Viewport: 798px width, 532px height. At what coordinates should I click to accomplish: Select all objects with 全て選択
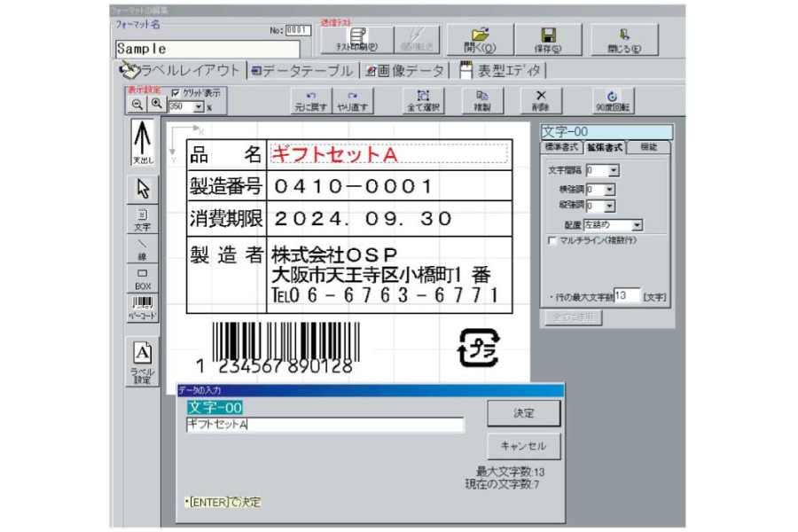click(x=423, y=101)
